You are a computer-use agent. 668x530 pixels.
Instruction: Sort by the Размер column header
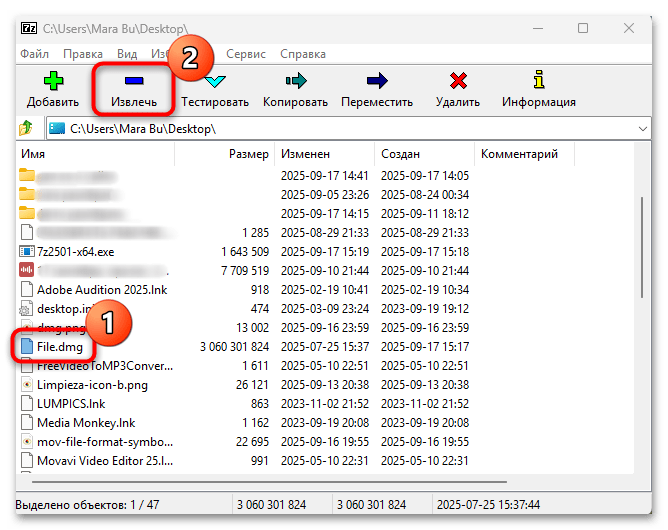[x=225, y=154]
